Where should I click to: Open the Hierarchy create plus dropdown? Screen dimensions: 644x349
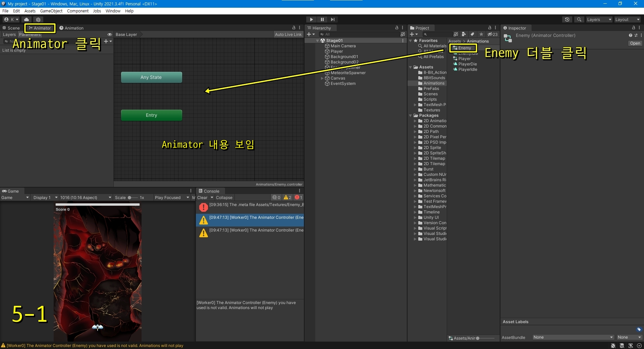[311, 34]
